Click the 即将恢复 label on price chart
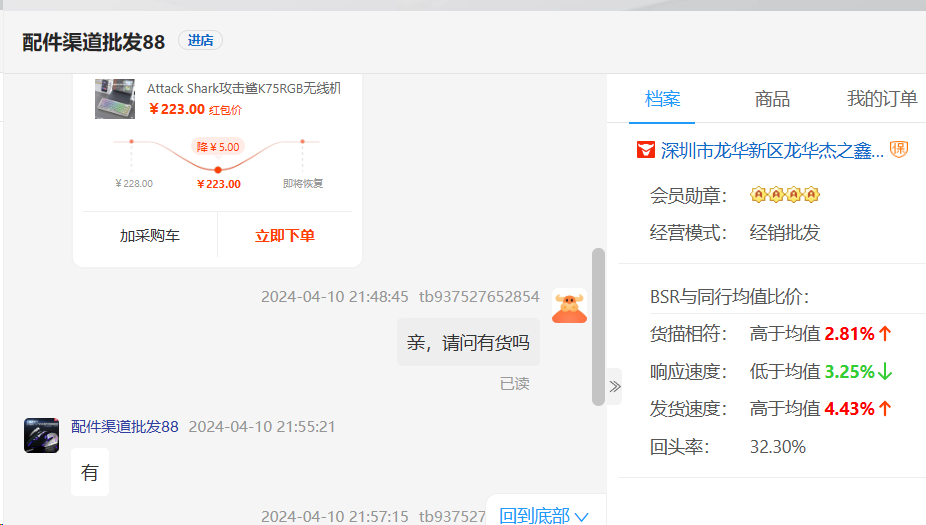 [303, 184]
